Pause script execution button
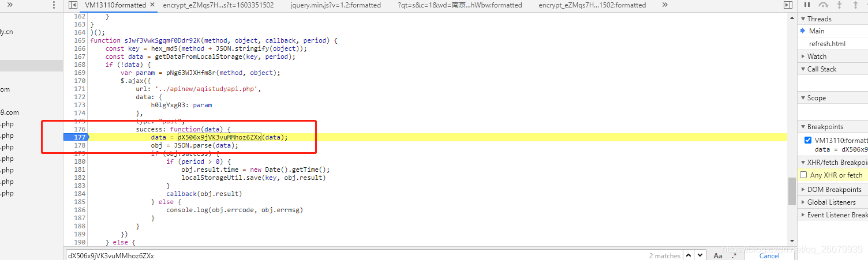The height and width of the screenshot is (260, 868). click(807, 5)
